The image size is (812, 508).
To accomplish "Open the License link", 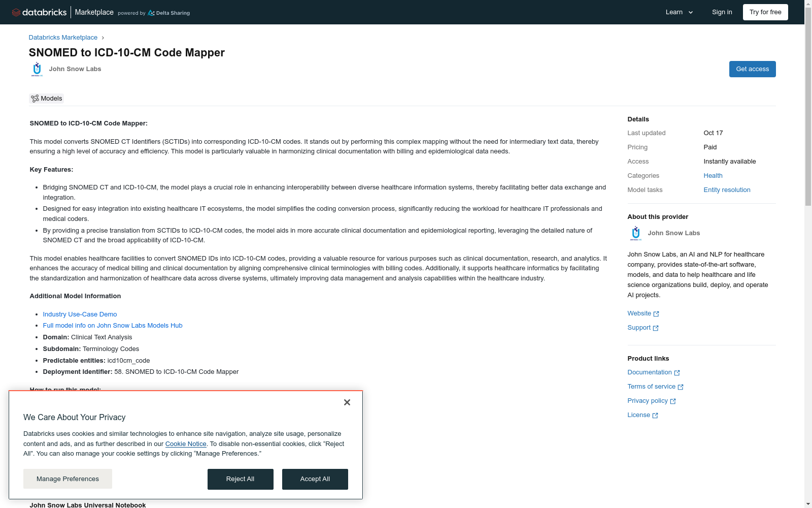I will pyautogui.click(x=639, y=415).
